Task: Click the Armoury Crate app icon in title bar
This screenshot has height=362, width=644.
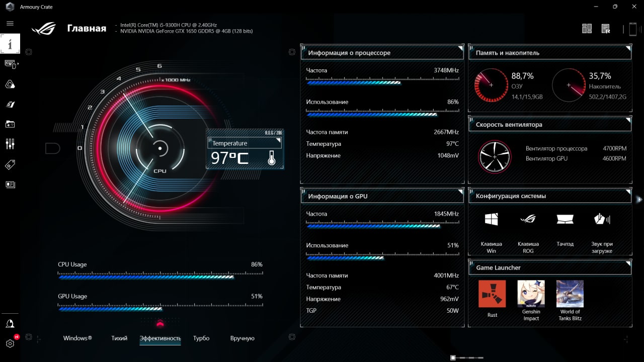Action: (x=10, y=7)
